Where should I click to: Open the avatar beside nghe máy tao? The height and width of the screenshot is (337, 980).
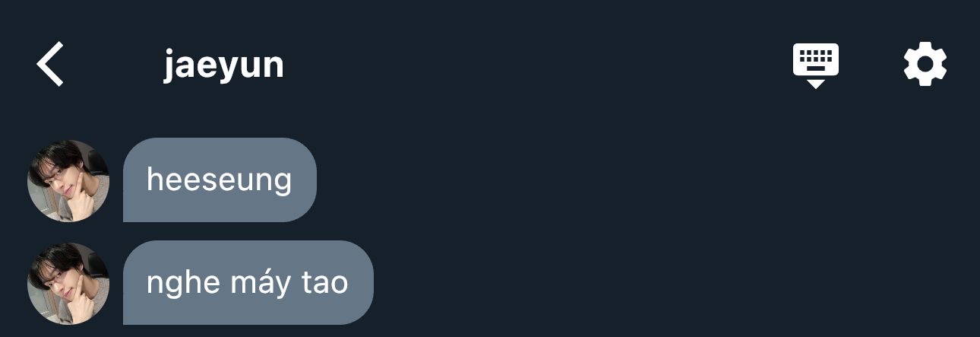pyautogui.click(x=68, y=283)
